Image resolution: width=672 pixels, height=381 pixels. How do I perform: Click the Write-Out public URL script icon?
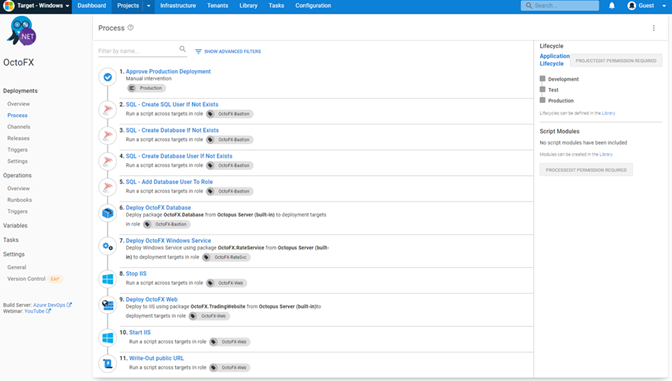pyautogui.click(x=108, y=363)
